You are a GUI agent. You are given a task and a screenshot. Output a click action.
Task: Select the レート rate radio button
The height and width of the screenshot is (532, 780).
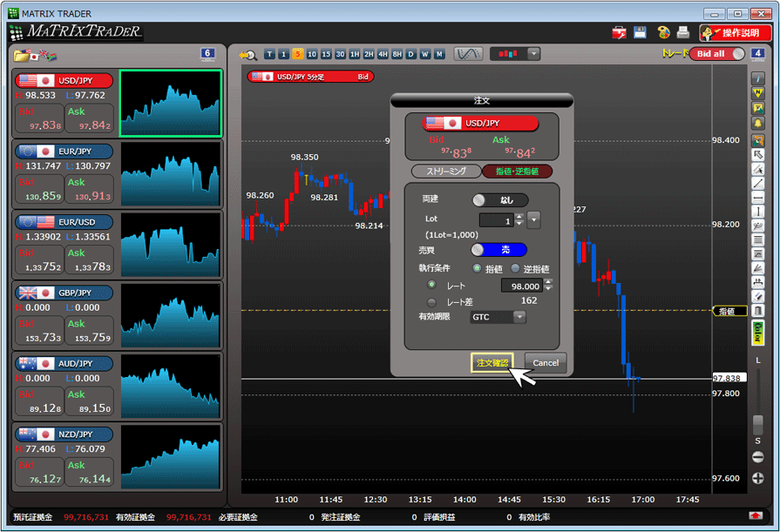(431, 285)
